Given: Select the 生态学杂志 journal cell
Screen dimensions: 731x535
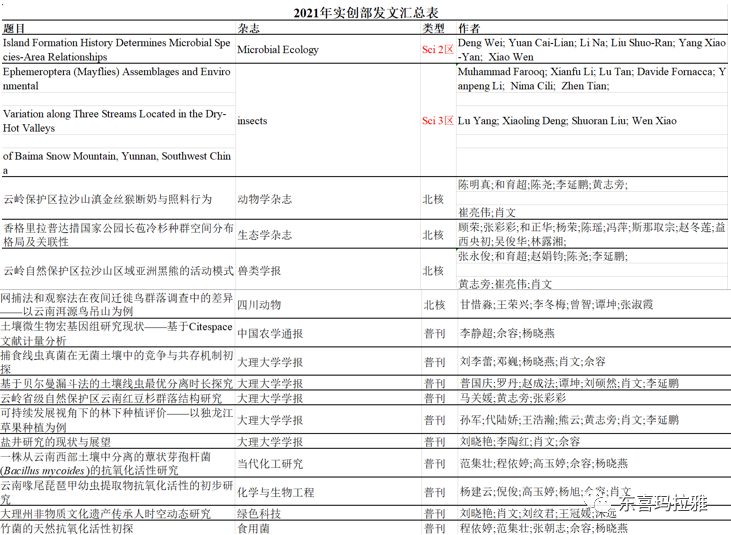Looking at the screenshot, I should 264,235.
